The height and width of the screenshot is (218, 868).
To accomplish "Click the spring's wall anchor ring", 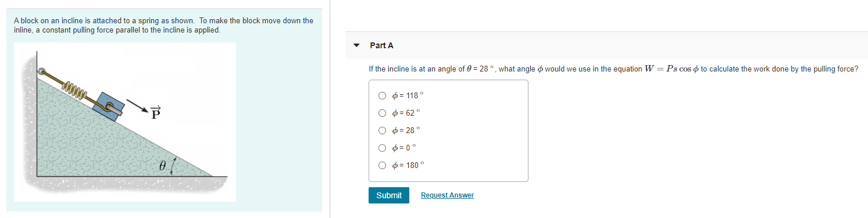I will tap(42, 72).
